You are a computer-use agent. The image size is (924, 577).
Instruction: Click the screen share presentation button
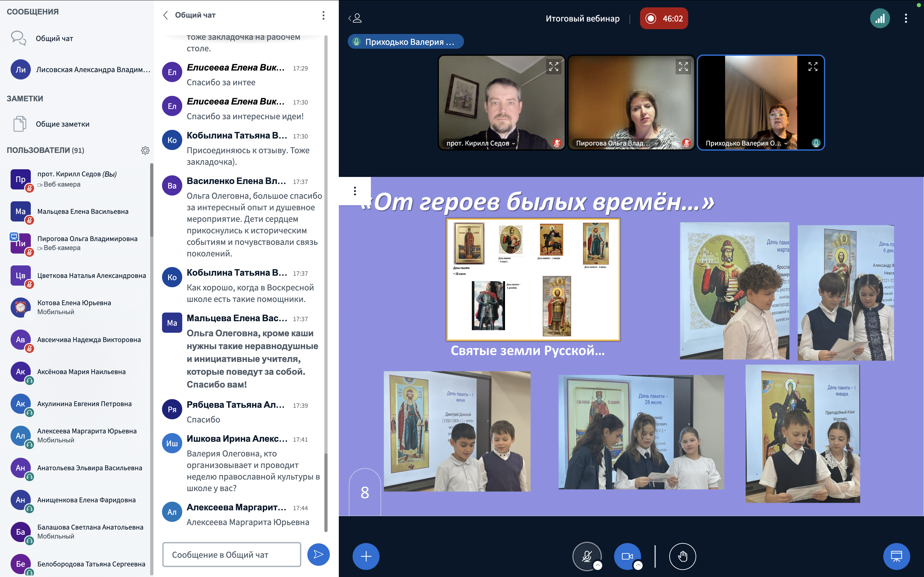(896, 556)
